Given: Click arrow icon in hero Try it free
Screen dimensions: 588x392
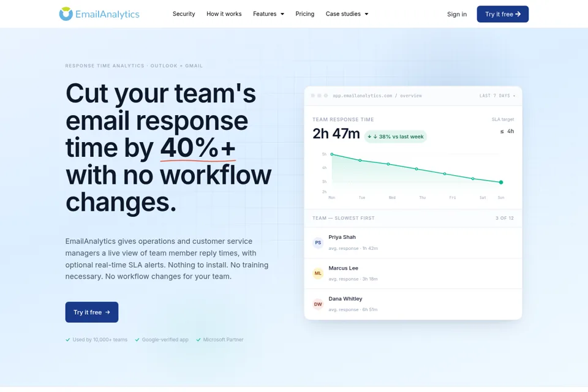Looking at the screenshot, I should (108, 312).
